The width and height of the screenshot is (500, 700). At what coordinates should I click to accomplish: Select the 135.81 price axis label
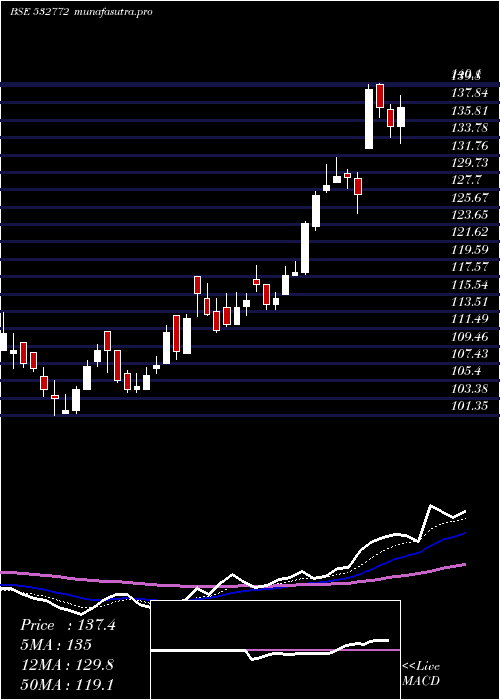(x=469, y=110)
